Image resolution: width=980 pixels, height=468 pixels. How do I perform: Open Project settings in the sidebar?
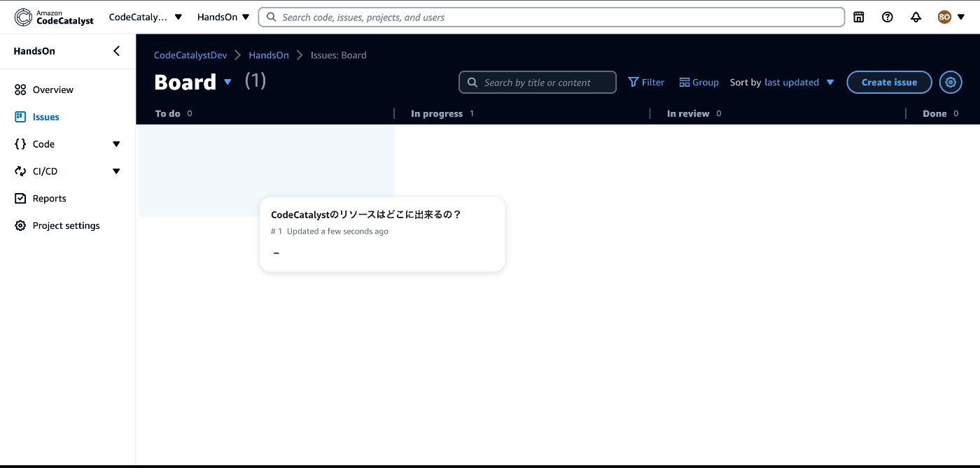tap(68, 226)
